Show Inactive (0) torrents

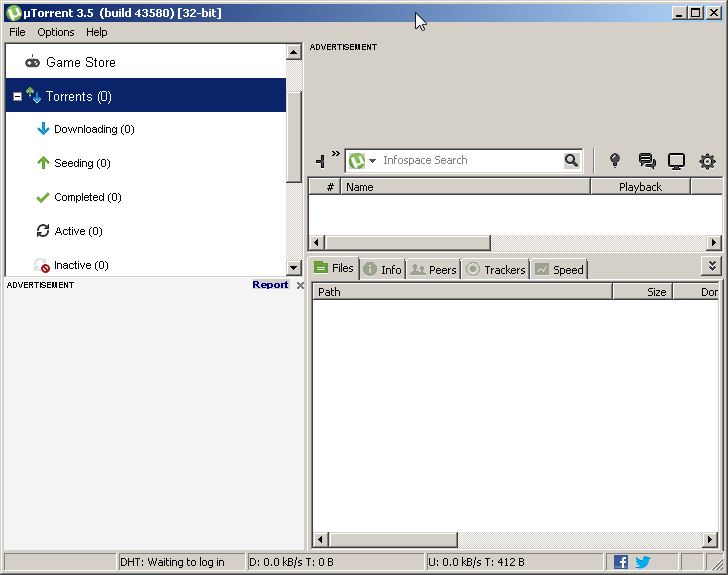[81, 265]
